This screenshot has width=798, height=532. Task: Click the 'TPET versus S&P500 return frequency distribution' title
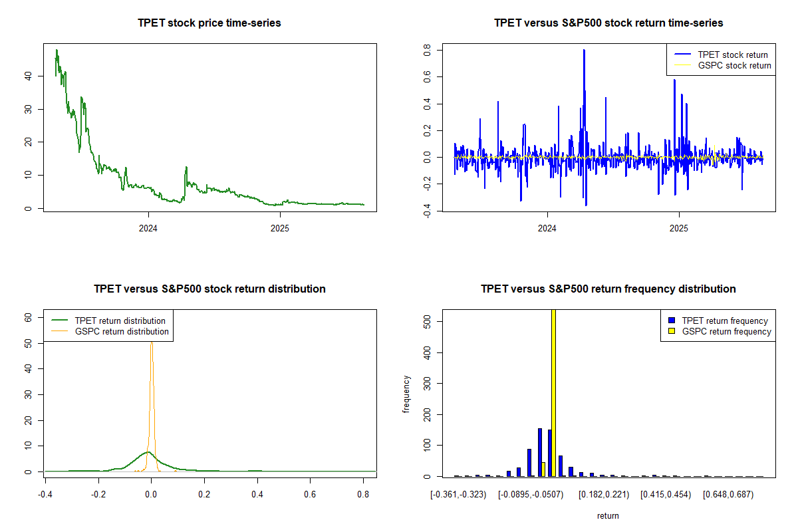(x=608, y=289)
